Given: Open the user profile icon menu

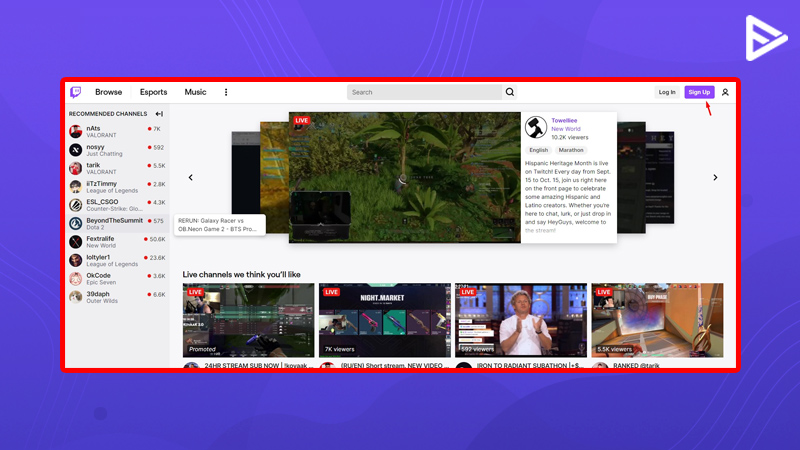Looking at the screenshot, I should pos(725,92).
